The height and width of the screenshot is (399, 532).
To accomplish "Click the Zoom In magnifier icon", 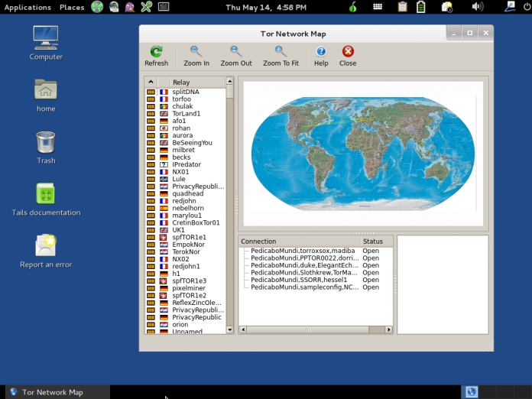I will (x=196, y=51).
